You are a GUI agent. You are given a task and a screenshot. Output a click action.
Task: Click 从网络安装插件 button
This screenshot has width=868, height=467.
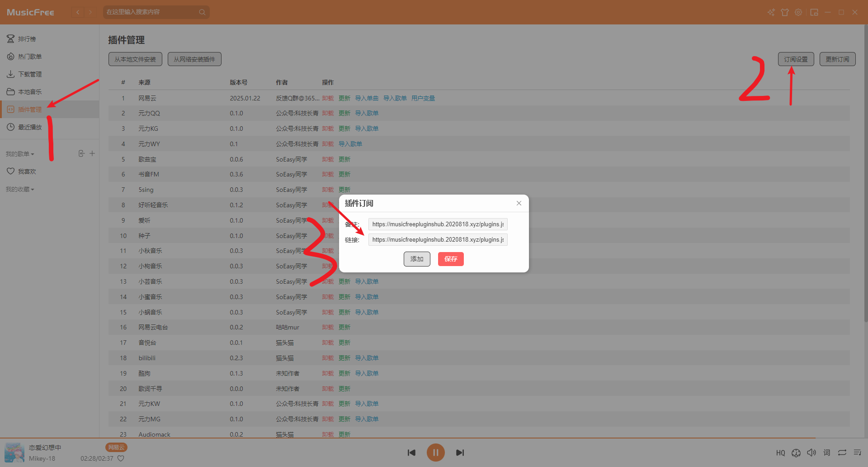click(x=194, y=59)
